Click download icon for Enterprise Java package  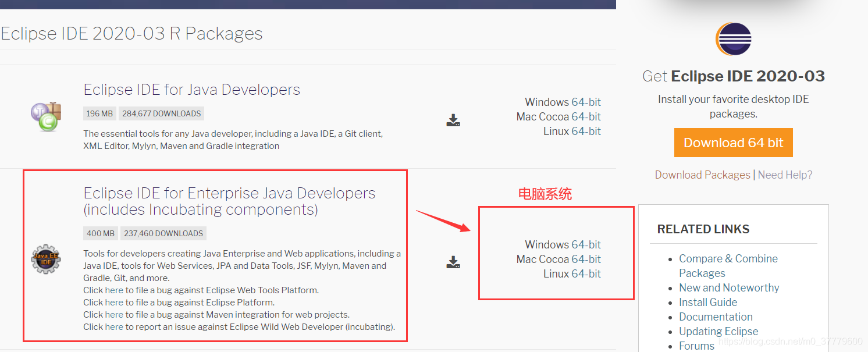pos(453,262)
